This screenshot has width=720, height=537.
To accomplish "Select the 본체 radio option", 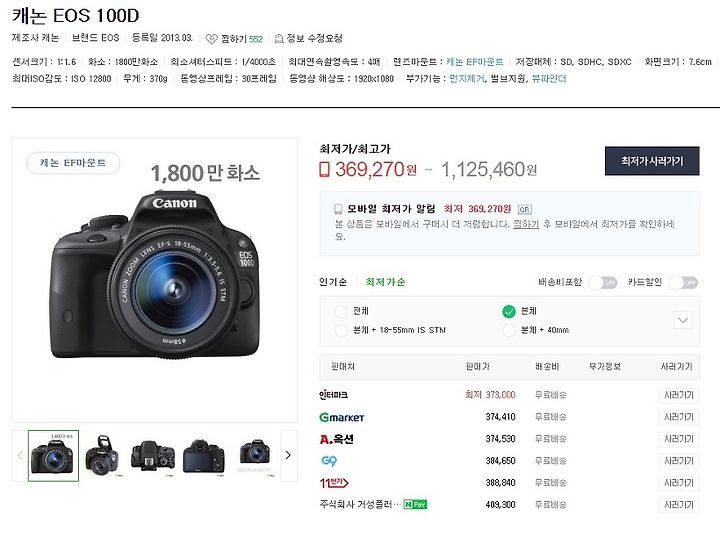I will (x=509, y=311).
